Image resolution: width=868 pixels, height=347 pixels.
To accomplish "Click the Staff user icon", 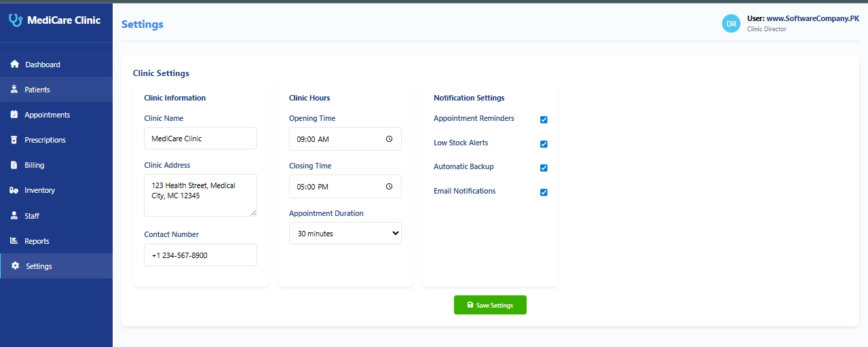I will pos(14,215).
